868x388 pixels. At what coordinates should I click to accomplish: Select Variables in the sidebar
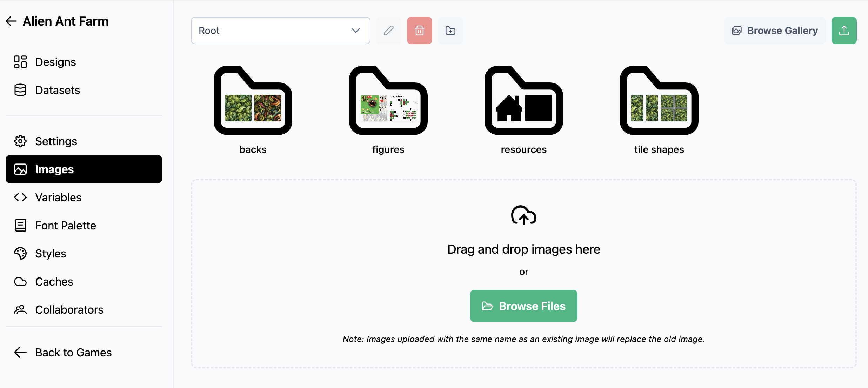click(x=58, y=198)
